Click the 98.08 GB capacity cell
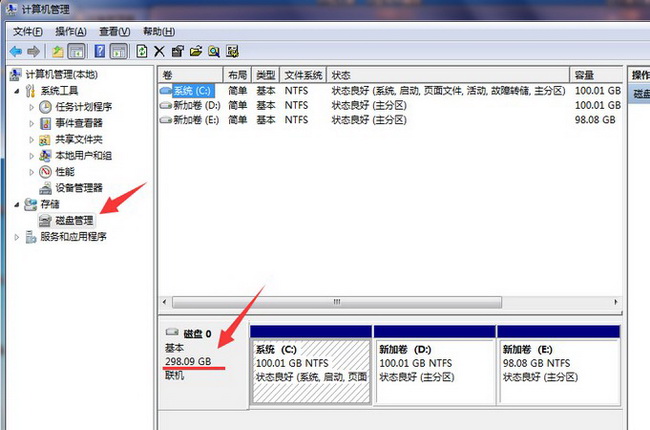The width and height of the screenshot is (650, 430). pyautogui.click(x=595, y=120)
